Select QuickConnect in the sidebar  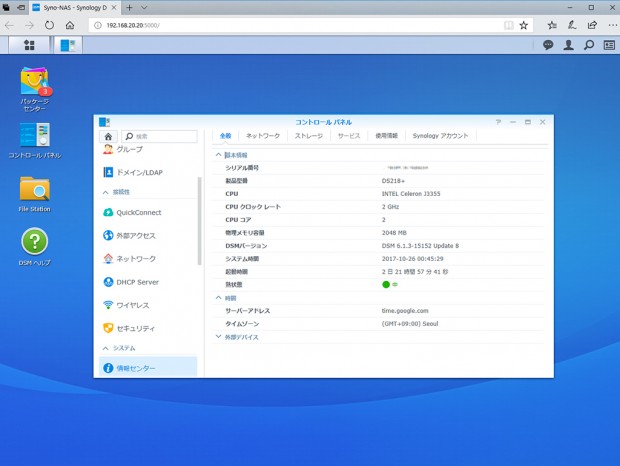[138, 212]
